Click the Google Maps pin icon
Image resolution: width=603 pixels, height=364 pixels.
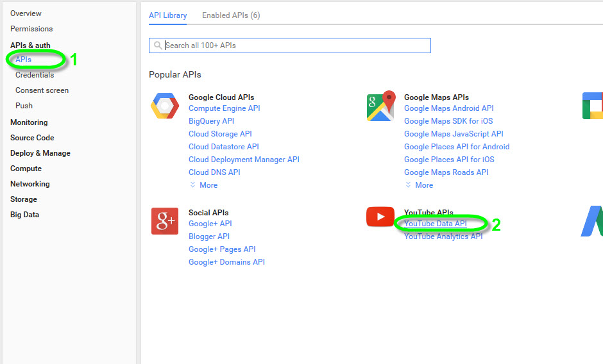coord(380,106)
